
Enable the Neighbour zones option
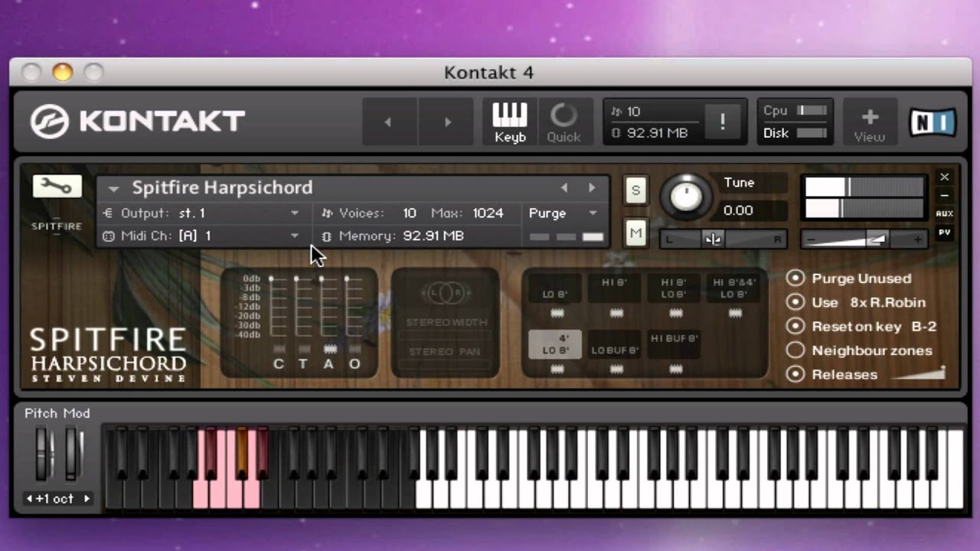coord(795,350)
